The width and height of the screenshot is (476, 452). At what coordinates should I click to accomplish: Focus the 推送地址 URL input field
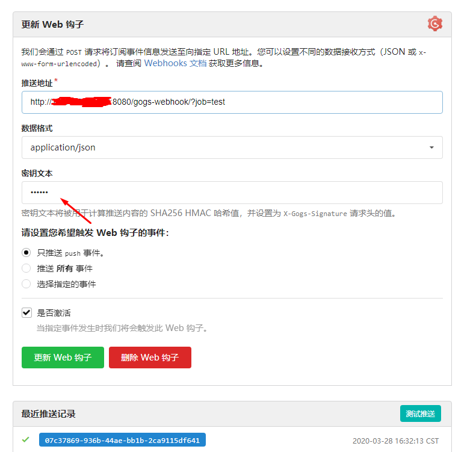(x=232, y=102)
